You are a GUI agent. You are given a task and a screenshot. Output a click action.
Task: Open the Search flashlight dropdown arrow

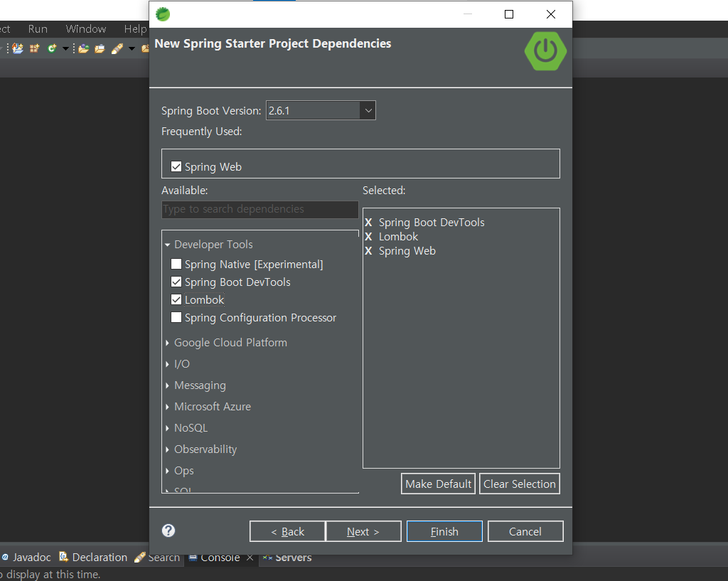[132, 48]
